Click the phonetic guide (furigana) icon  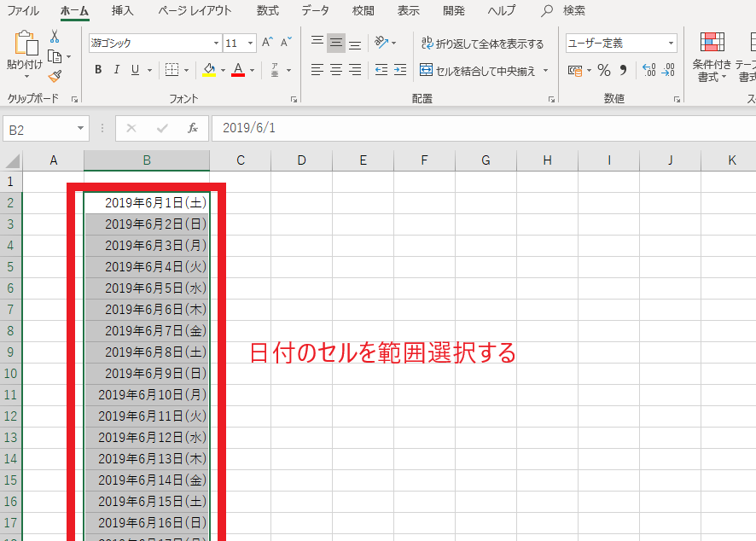coord(275,70)
